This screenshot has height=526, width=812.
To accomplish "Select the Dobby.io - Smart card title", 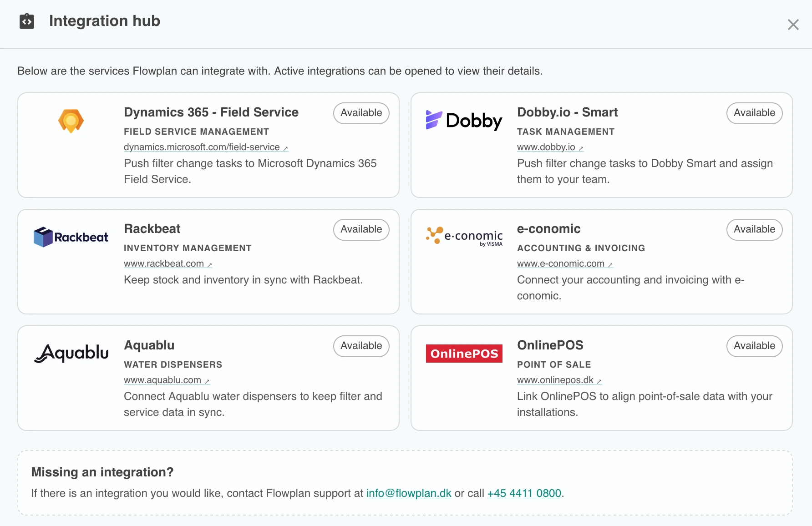I will tap(567, 112).
